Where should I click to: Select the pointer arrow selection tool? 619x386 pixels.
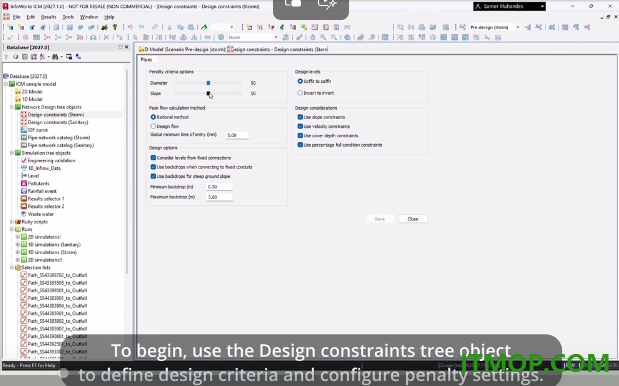pos(135,37)
